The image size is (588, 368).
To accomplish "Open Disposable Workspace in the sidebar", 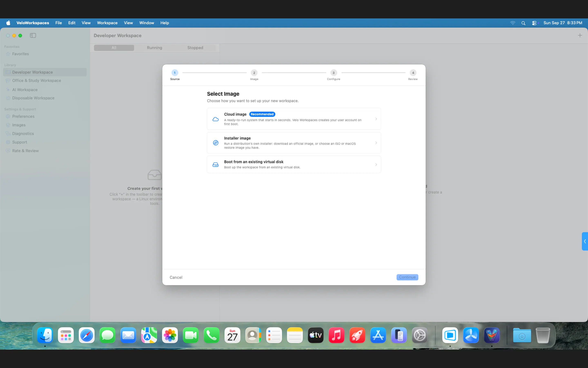I will (45, 98).
